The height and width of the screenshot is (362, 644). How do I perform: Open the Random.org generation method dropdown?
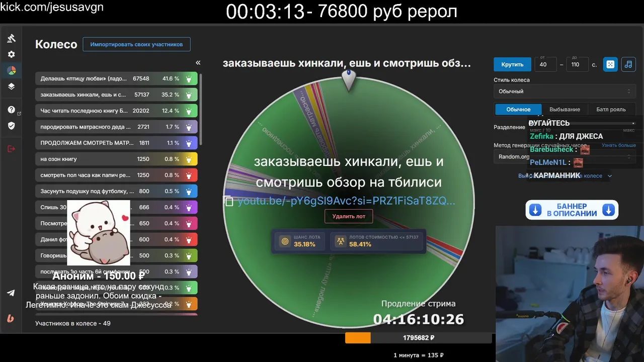tap(564, 157)
